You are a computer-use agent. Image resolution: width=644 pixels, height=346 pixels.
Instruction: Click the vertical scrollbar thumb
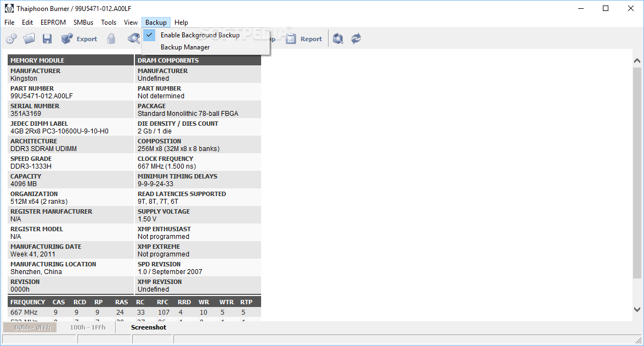click(637, 173)
